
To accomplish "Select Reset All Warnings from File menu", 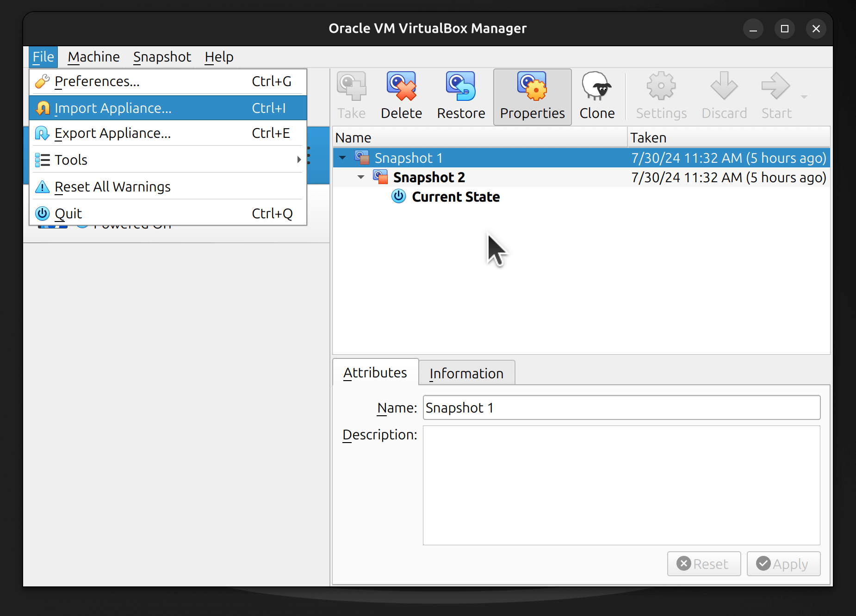I will click(112, 186).
